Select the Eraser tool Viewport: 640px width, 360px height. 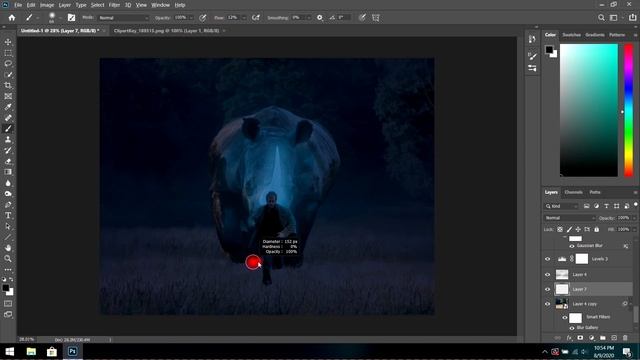click(8, 161)
